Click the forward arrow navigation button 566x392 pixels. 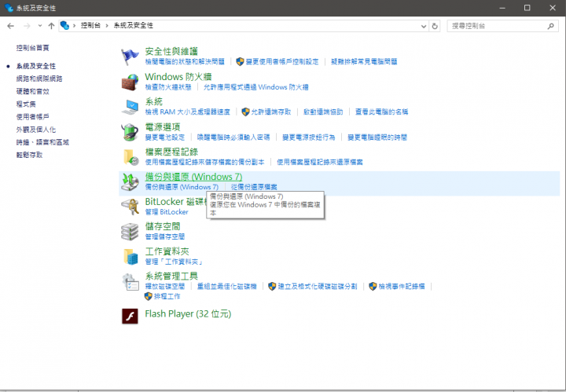coord(27,26)
